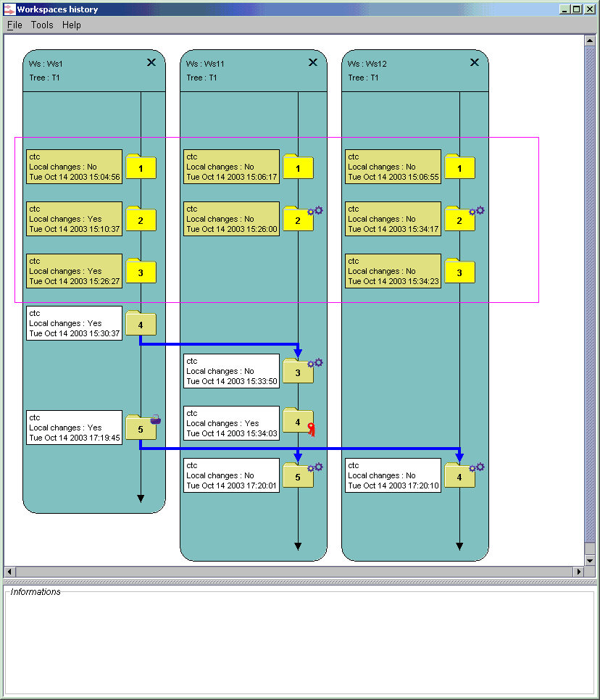600x700 pixels.
Task: Select folder 4 in workspace Ws12
Action: (x=459, y=475)
